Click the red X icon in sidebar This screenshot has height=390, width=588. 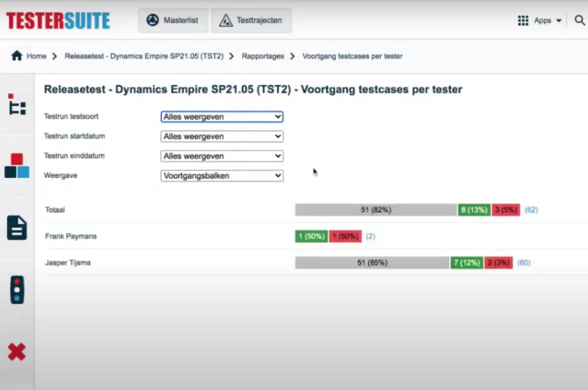[x=17, y=352]
